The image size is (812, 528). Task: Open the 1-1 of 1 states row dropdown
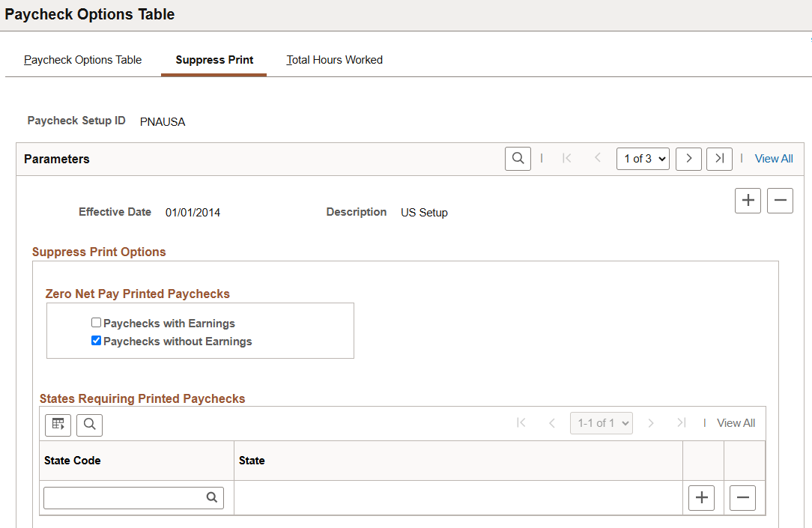coord(602,423)
